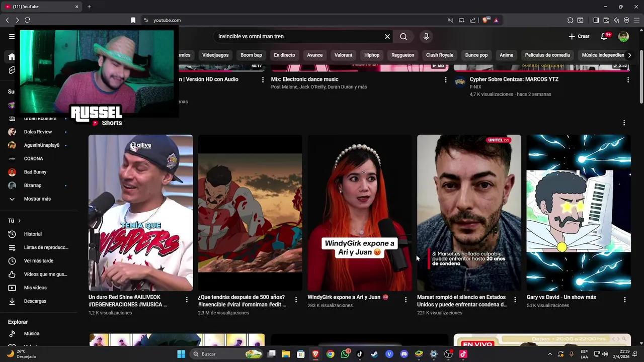Open options for Marset short
644x362 pixels.
tap(515, 300)
